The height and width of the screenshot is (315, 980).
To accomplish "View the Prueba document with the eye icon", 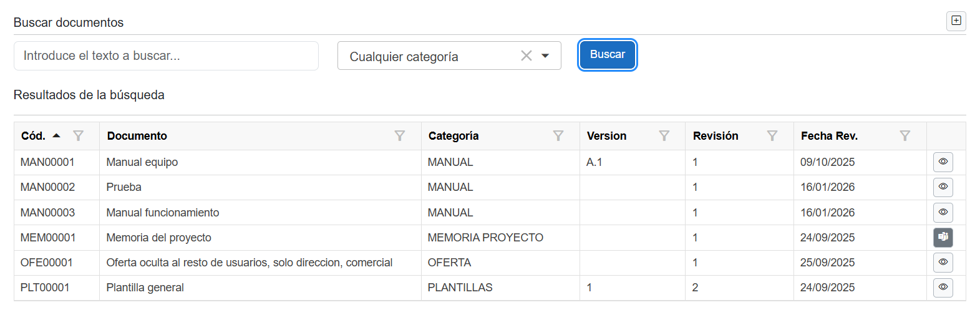I will 943,187.
